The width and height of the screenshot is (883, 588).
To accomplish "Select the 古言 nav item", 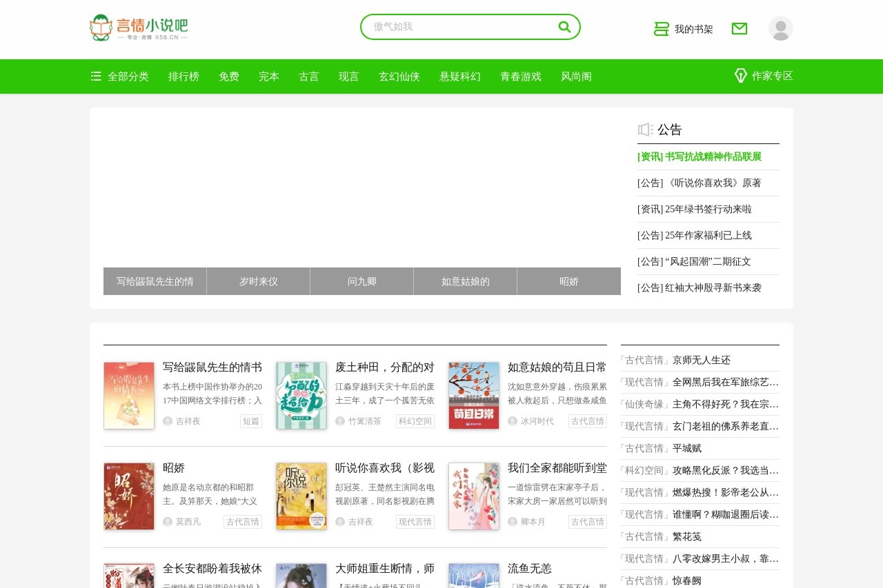I will tap(309, 77).
